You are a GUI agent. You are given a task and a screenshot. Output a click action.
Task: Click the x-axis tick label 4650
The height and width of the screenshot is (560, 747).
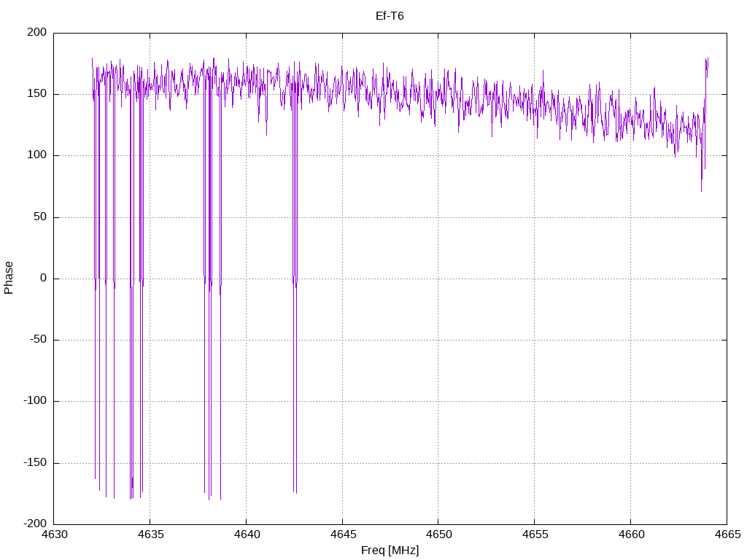(x=438, y=534)
